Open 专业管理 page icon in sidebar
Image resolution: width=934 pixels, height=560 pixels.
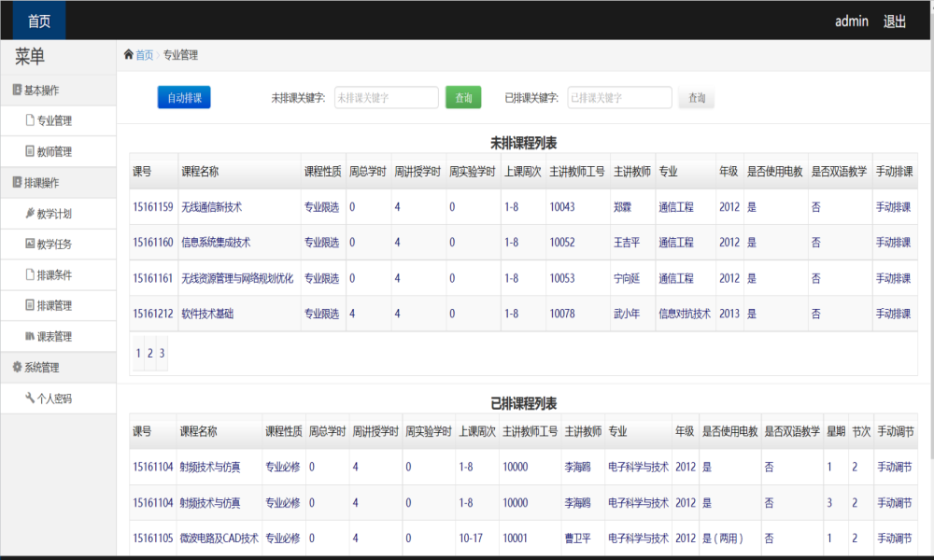[x=30, y=120]
